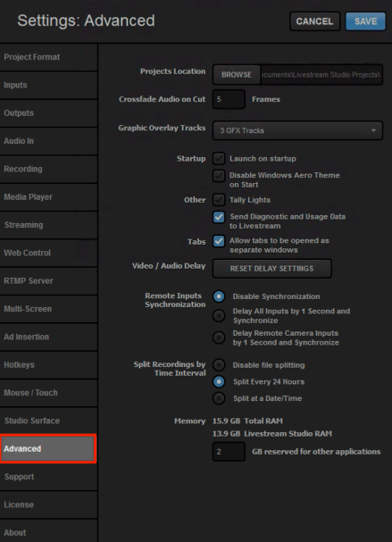Switch to the Streaming settings tab
This screenshot has width=392, height=542.
[48, 225]
